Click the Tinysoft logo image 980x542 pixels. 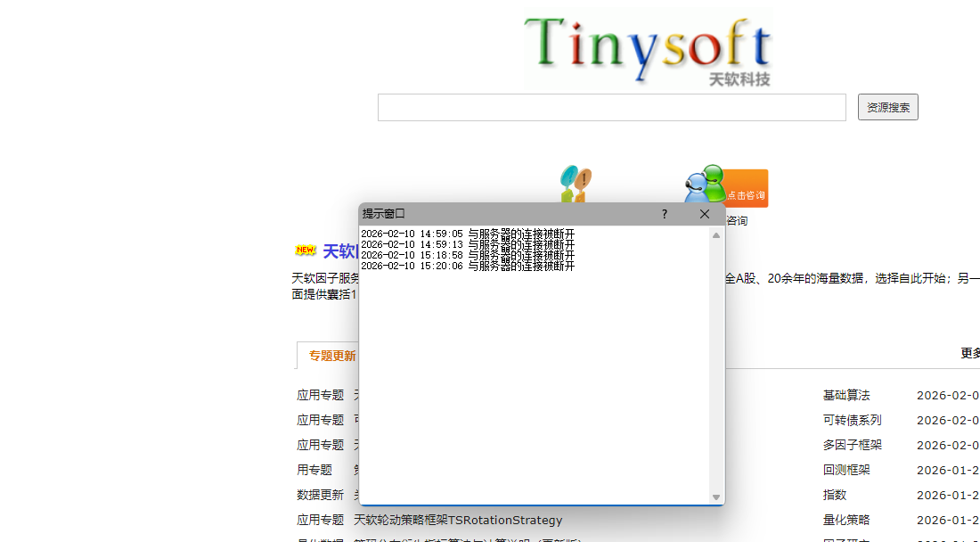pyautogui.click(x=648, y=49)
